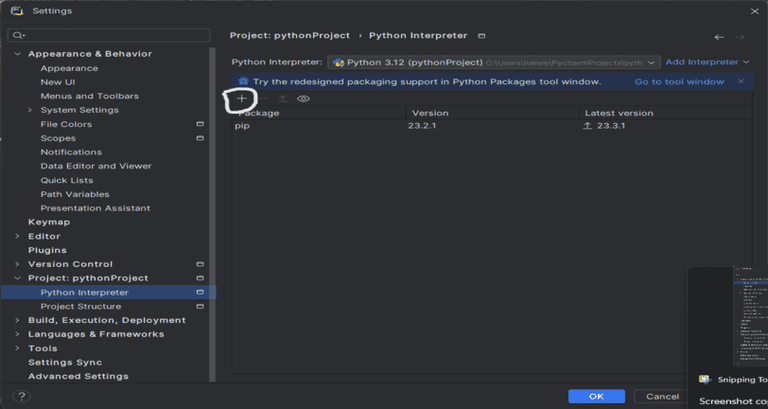Click the search magnifier icon in settings
The width and height of the screenshot is (768, 409).
[18, 35]
